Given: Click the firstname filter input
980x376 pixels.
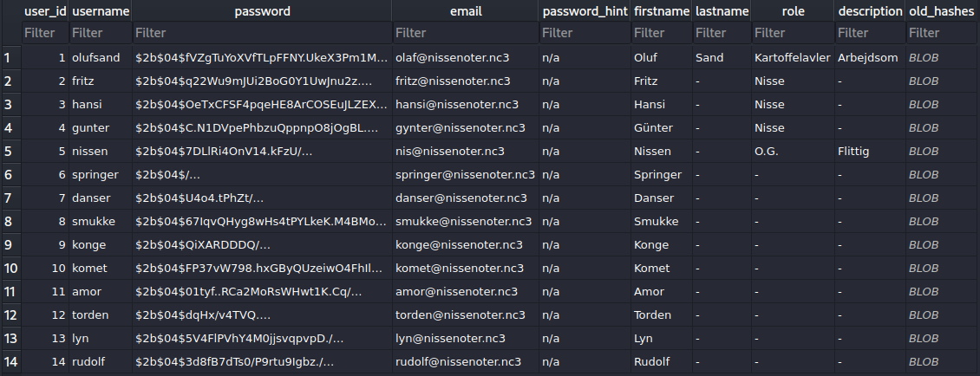Looking at the screenshot, I should tap(661, 34).
